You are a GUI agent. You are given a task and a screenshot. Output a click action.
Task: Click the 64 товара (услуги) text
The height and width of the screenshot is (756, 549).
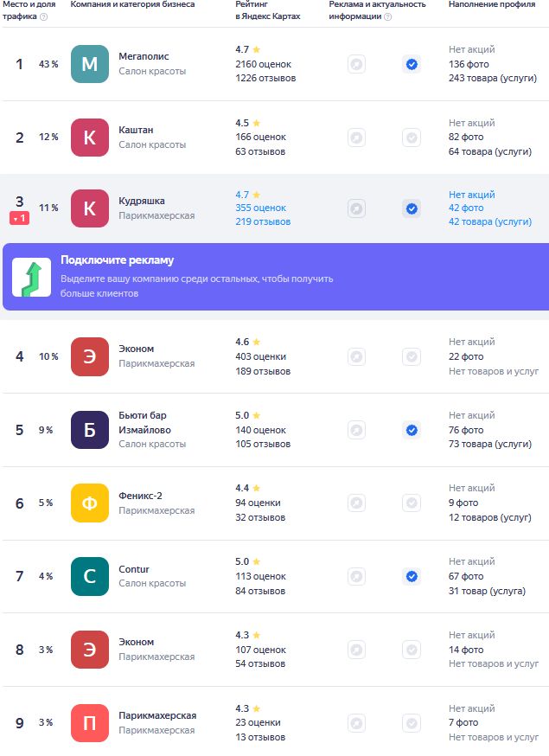click(490, 152)
